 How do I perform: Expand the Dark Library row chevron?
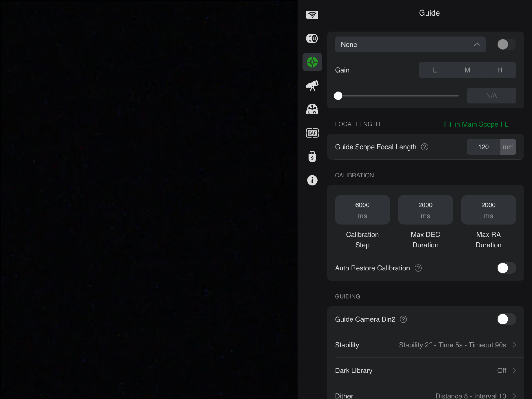[514, 370]
